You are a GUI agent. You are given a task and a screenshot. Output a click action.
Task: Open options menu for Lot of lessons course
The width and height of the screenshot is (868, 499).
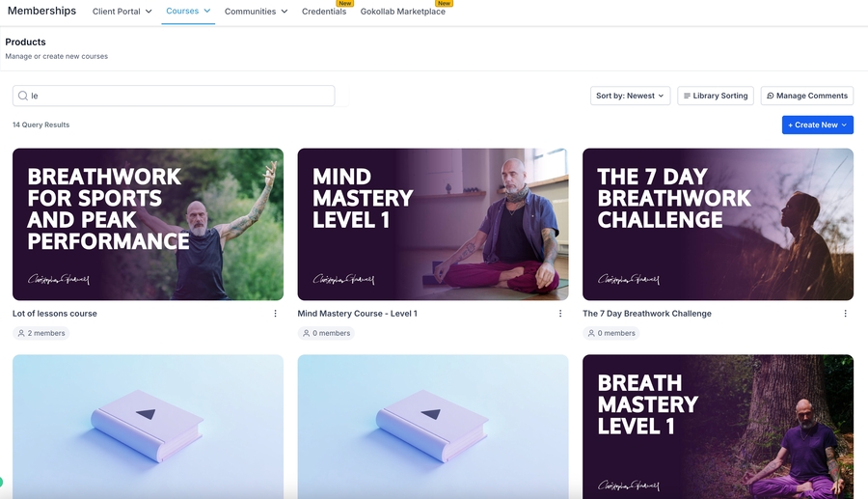(275, 314)
